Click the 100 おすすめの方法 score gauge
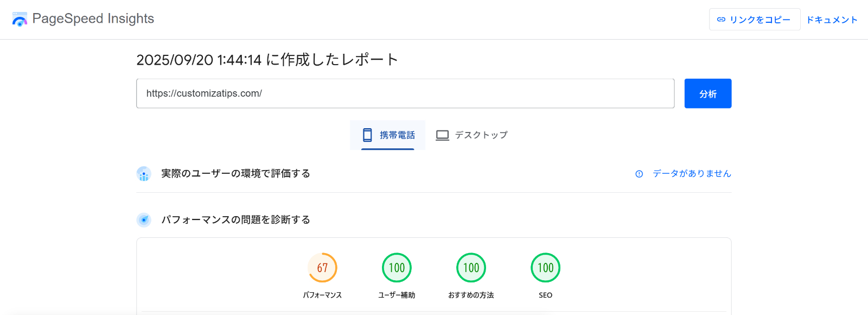Viewport: 868px width, 315px height. (x=471, y=268)
